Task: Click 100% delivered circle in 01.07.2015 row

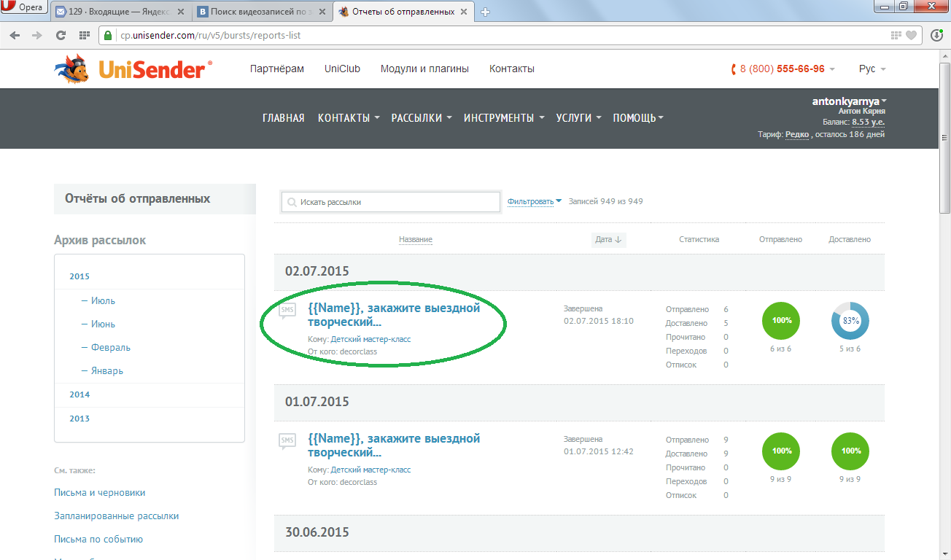Action: tap(850, 451)
